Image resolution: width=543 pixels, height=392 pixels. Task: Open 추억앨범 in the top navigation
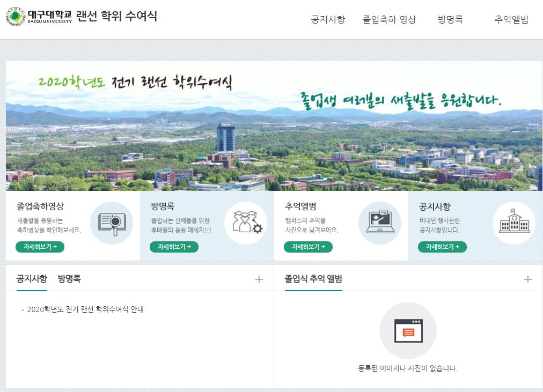511,19
